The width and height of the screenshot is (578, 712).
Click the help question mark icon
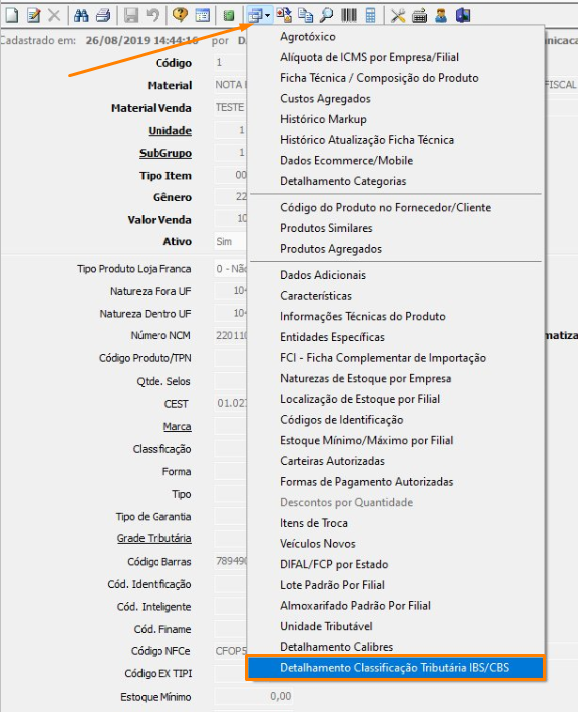(x=180, y=15)
